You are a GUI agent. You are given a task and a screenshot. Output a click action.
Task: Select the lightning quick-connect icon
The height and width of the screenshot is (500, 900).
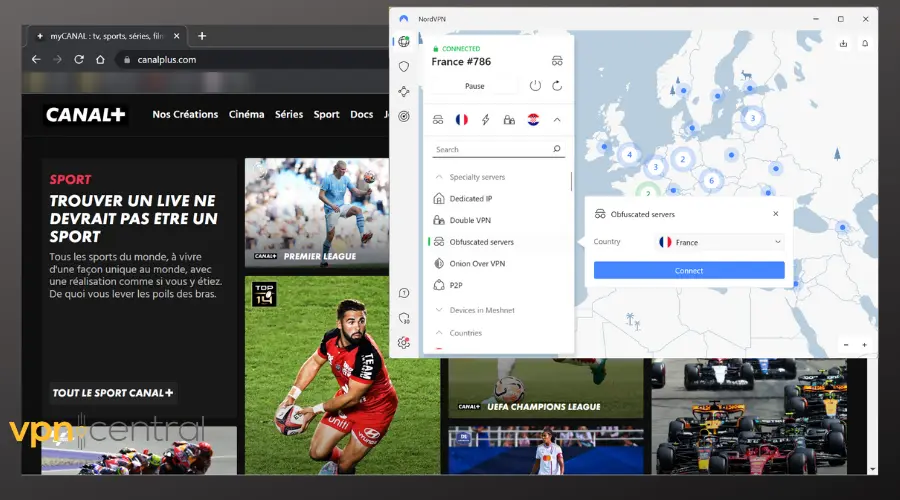click(486, 119)
